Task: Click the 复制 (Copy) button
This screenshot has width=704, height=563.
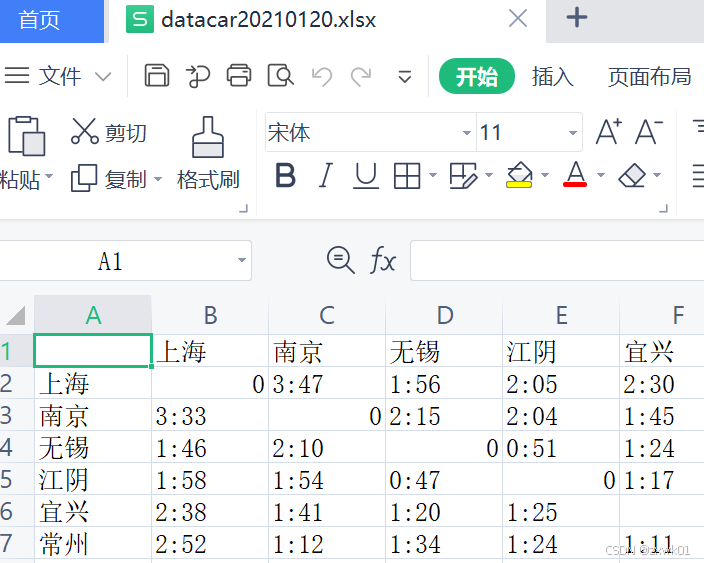Action: [109, 179]
